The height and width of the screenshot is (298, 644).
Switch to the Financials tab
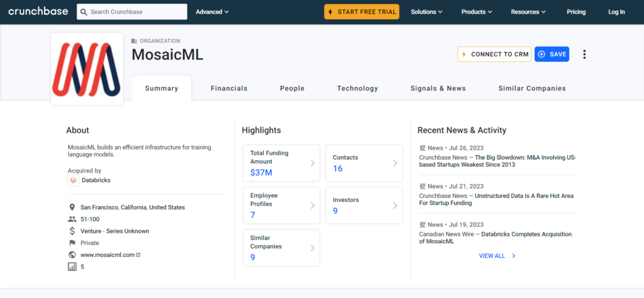tap(229, 88)
